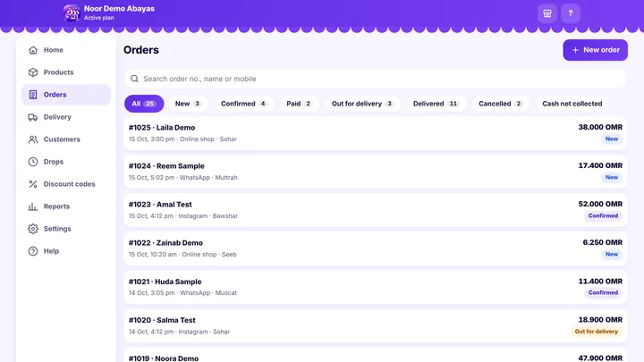Click the Reports bar chart icon
The image size is (644, 362).
pos(33,206)
